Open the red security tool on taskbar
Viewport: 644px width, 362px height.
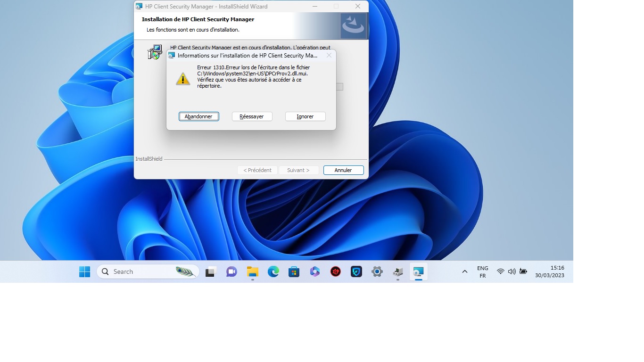335,271
